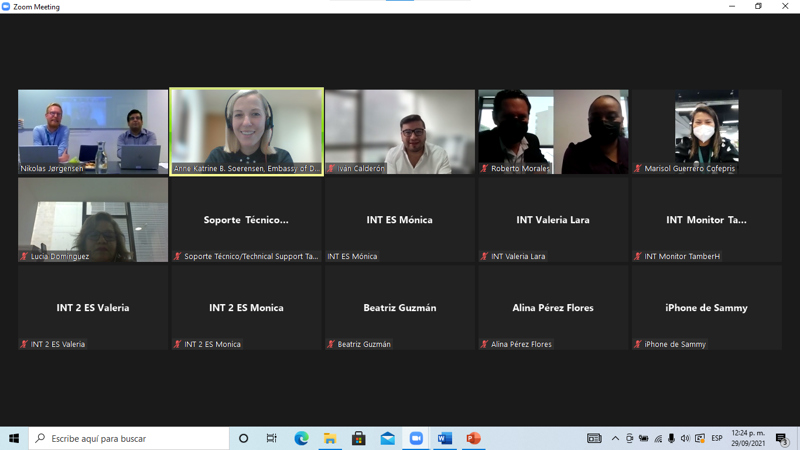Open File Explorer from the taskbar
The width and height of the screenshot is (800, 450).
329,438
